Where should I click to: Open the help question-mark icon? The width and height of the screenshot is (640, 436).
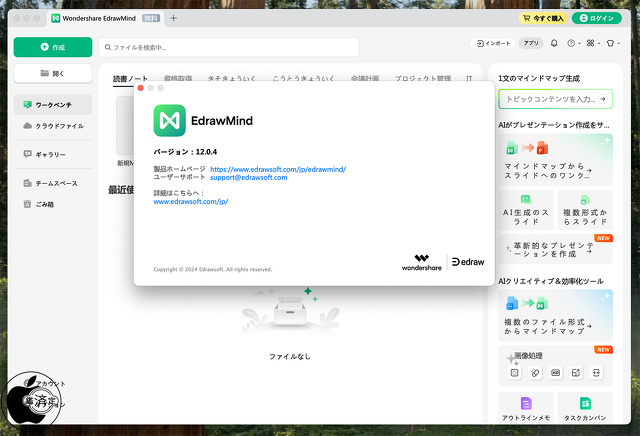571,43
